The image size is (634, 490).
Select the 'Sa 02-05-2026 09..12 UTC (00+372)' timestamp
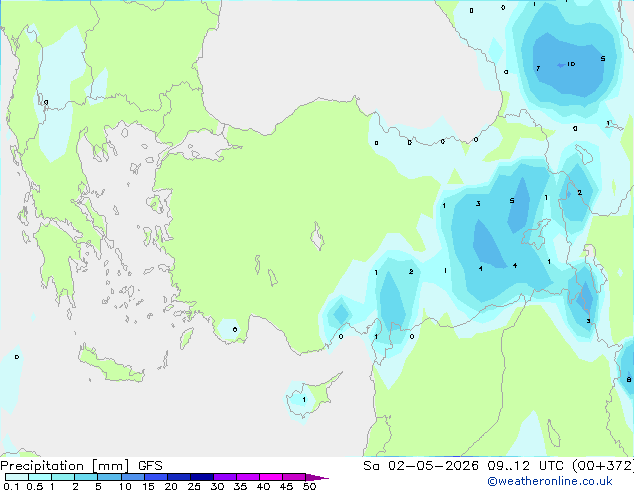click(x=498, y=466)
